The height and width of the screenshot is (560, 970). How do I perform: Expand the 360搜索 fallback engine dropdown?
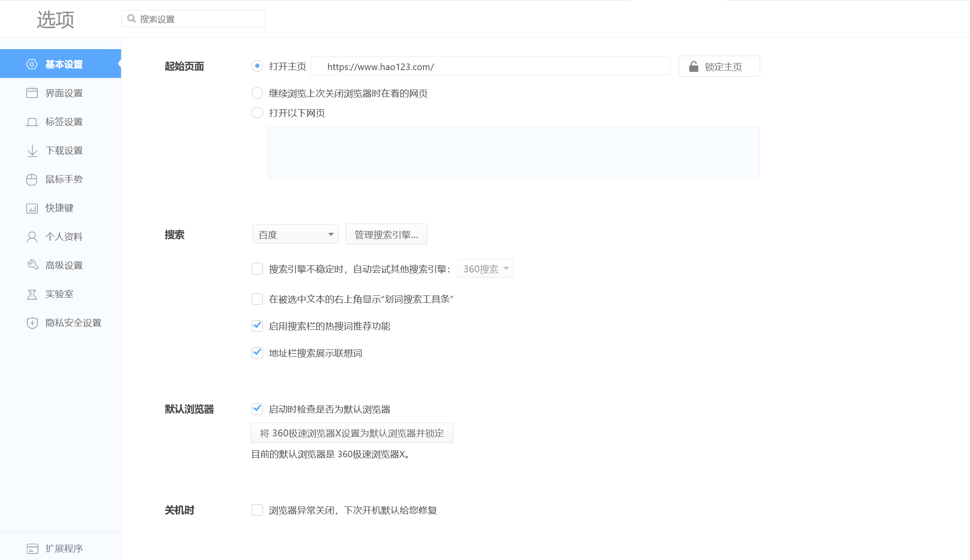tap(485, 269)
